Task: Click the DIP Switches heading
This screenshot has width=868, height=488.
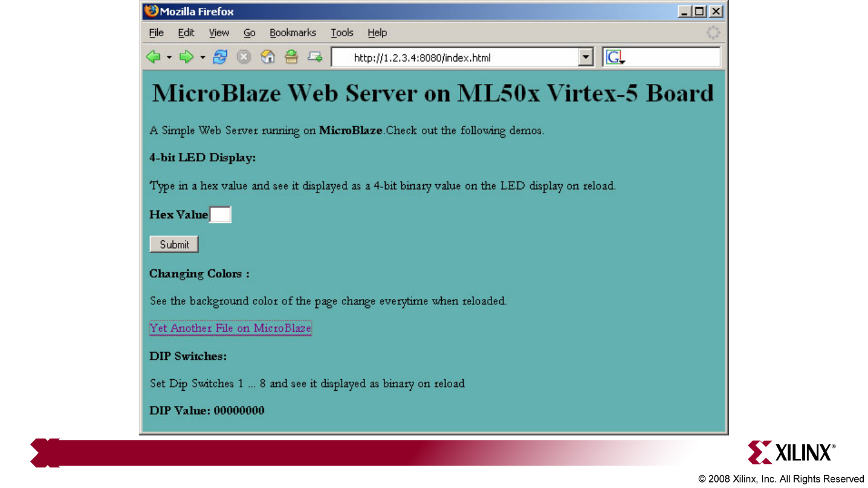Action: point(188,356)
